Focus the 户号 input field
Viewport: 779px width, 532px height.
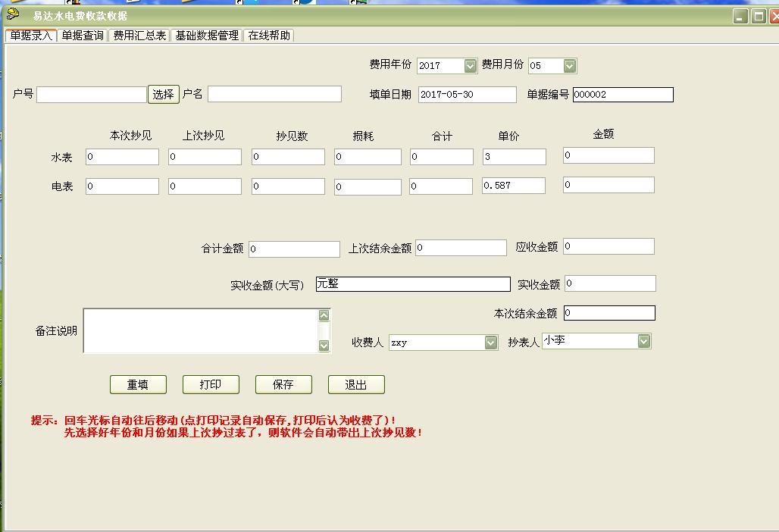92,95
